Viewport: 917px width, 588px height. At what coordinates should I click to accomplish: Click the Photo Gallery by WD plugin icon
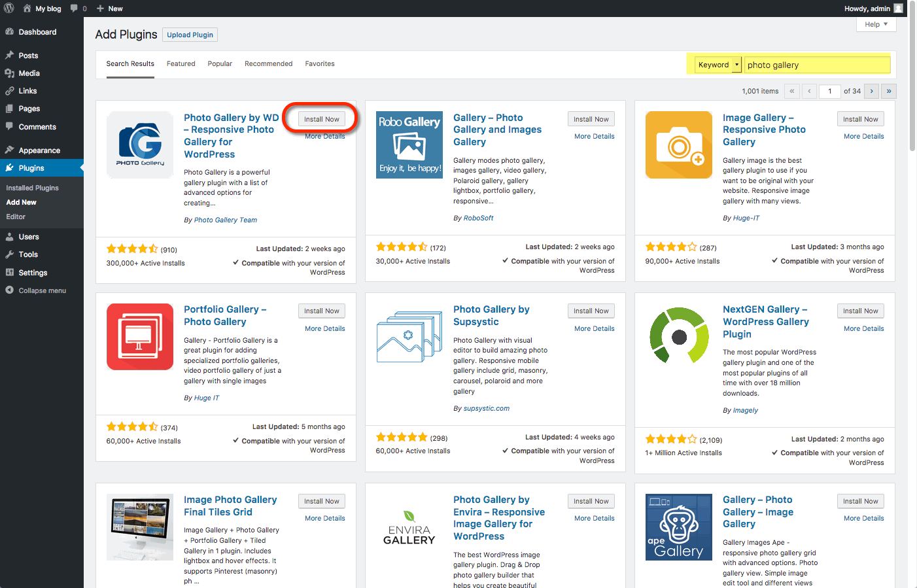point(140,145)
